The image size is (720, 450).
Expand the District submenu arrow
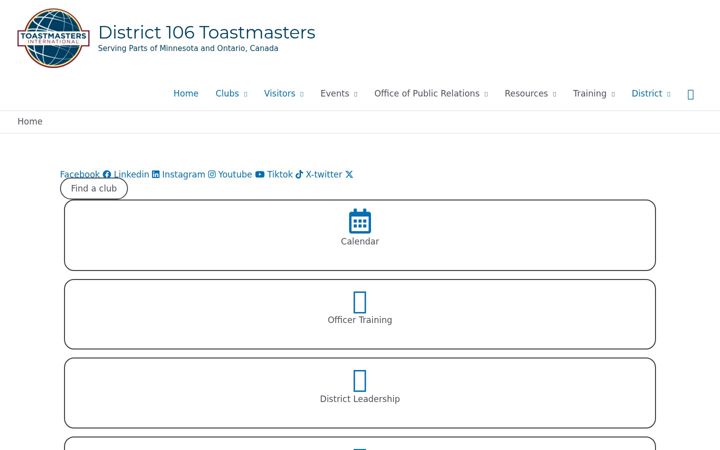pos(669,94)
